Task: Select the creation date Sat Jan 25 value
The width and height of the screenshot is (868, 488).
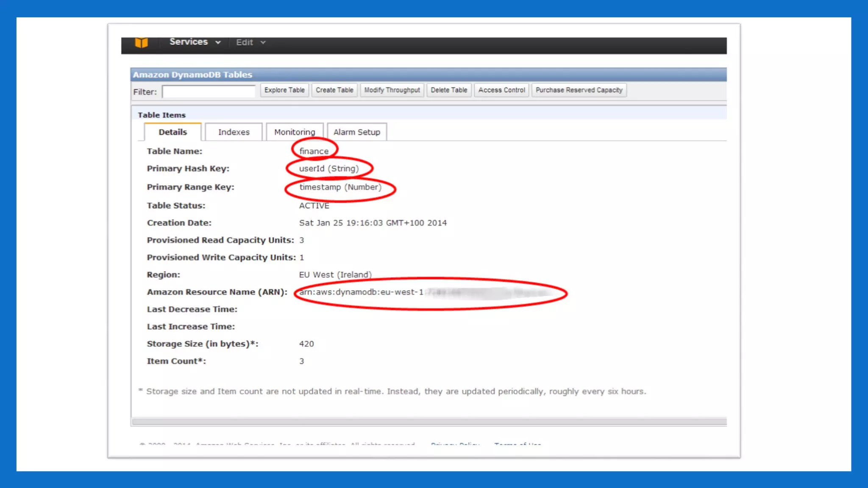Action: [x=373, y=223]
